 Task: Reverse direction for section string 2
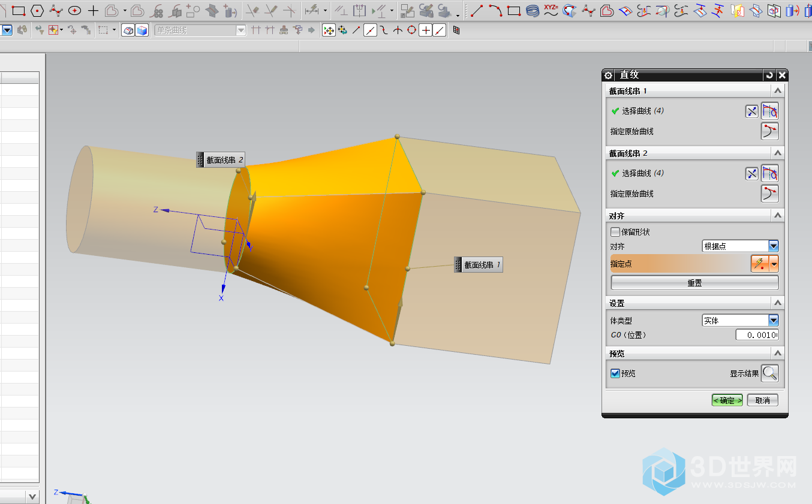pos(752,173)
